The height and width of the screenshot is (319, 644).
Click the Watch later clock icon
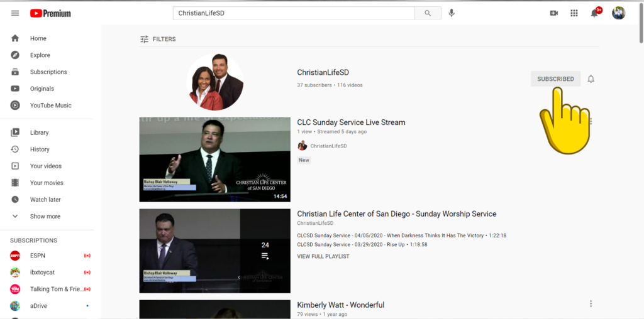(15, 200)
